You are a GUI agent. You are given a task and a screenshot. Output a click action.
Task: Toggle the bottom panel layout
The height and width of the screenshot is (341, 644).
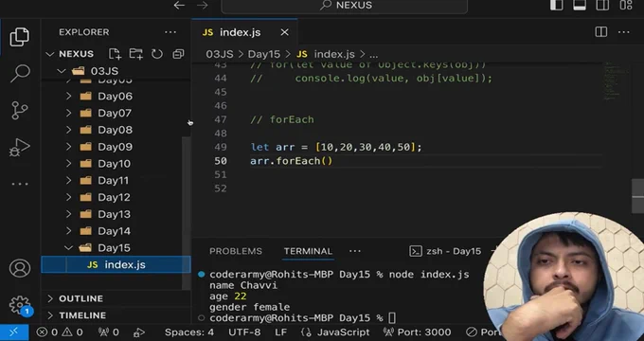coord(580,5)
